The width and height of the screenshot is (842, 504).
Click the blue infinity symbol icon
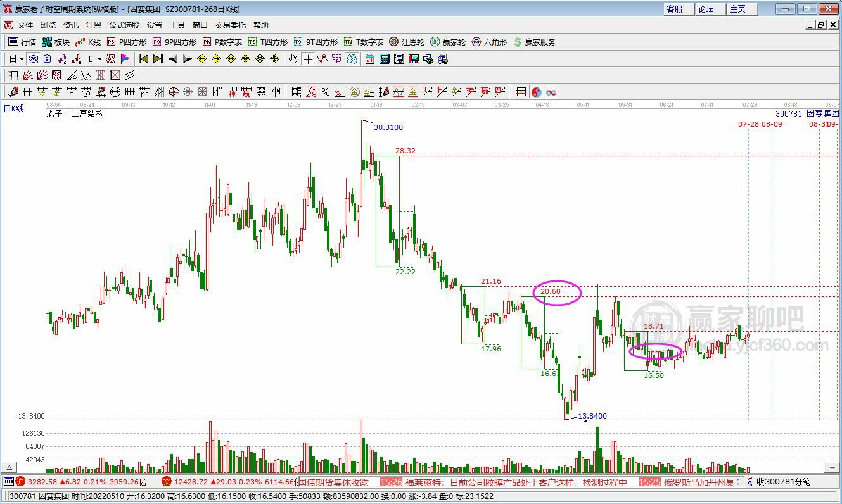[551, 92]
